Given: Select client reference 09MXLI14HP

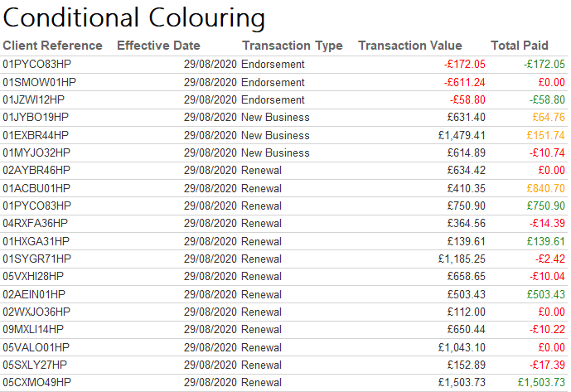Looking at the screenshot, I should point(36,329).
